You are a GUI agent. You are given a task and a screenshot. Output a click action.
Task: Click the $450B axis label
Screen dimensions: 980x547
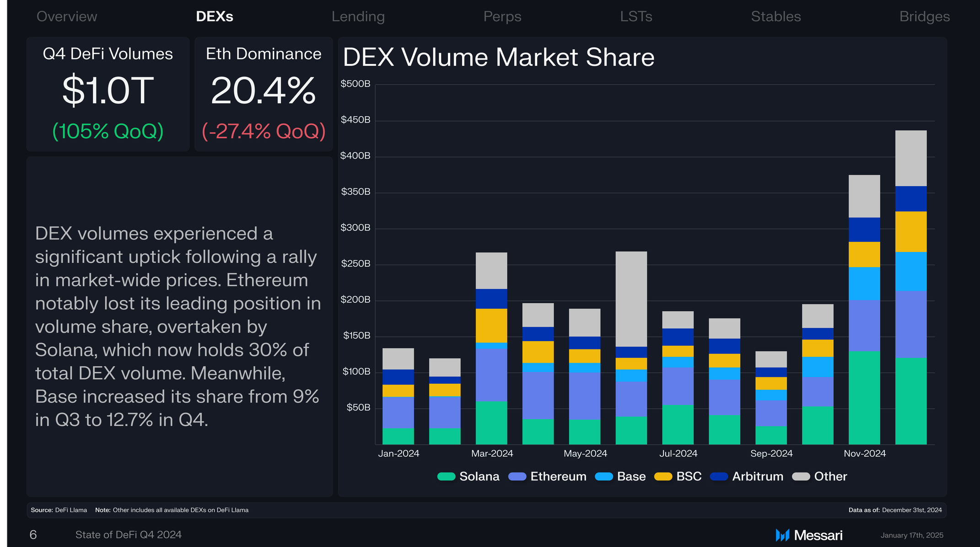point(355,120)
